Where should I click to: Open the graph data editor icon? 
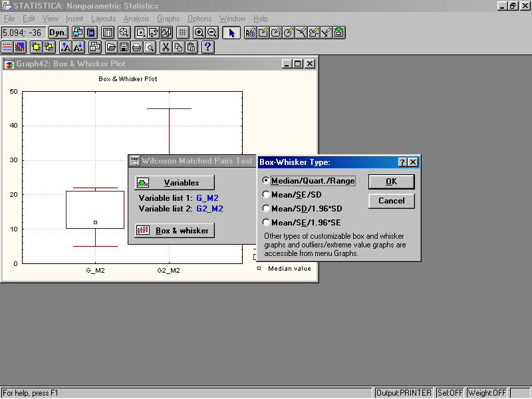108,33
